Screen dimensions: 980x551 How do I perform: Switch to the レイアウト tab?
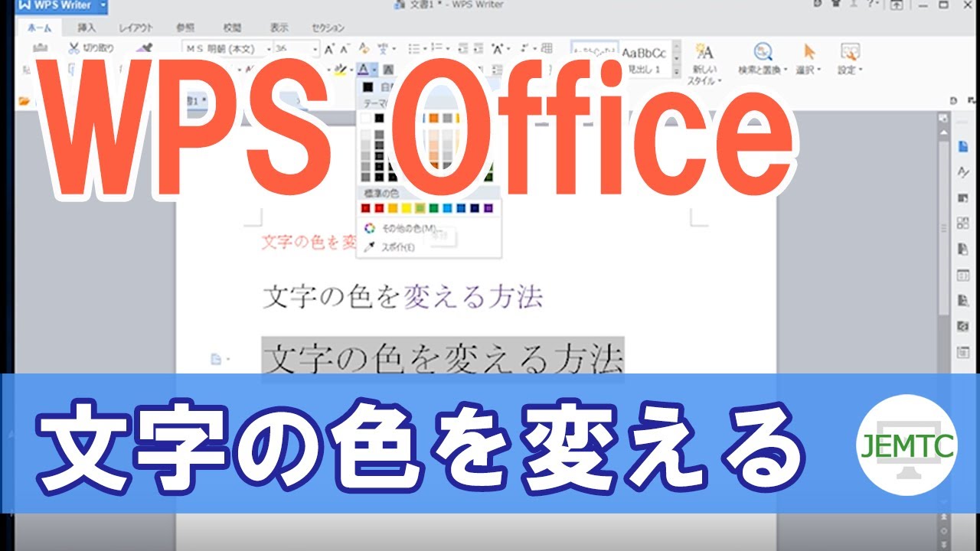tap(136, 28)
